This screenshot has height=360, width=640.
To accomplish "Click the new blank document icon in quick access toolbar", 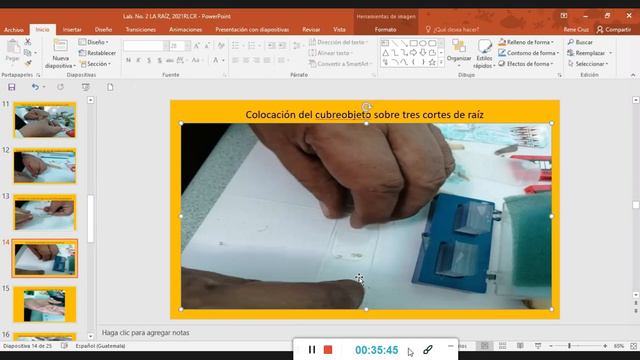I will 110,87.
